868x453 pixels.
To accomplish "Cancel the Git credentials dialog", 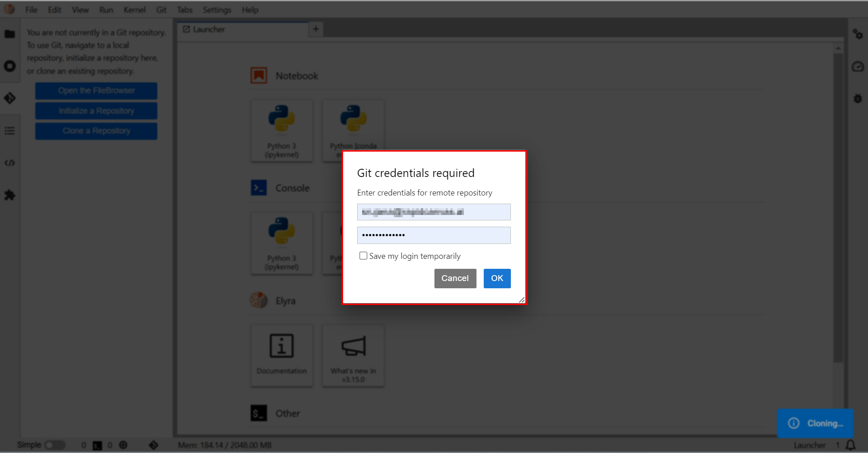I will click(455, 278).
